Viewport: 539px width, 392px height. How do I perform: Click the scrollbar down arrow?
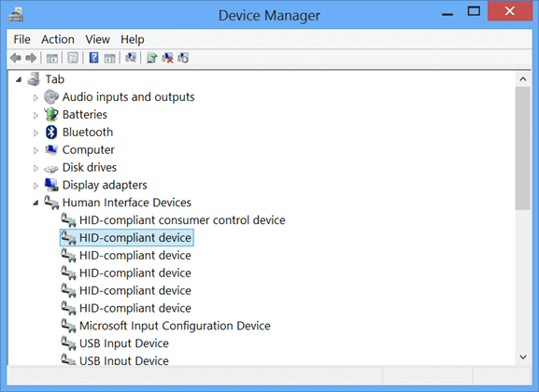coord(523,357)
